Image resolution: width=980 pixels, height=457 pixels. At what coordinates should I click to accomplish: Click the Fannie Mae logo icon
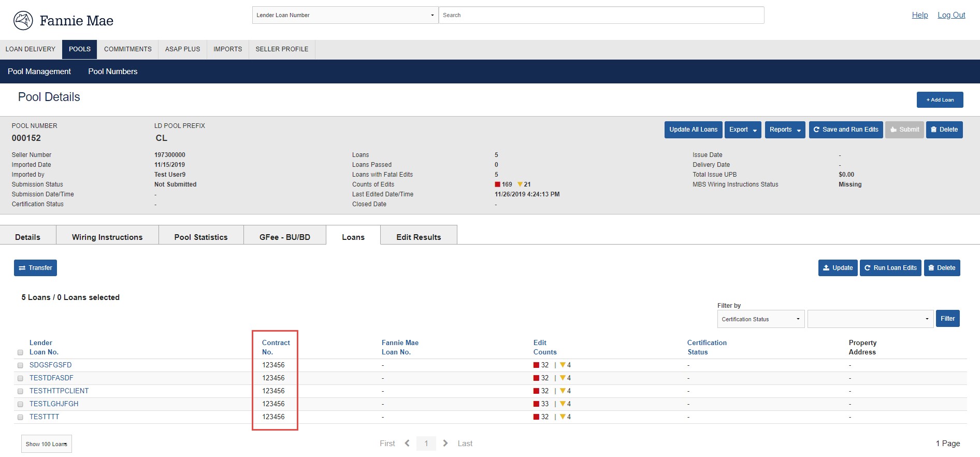pos(23,21)
